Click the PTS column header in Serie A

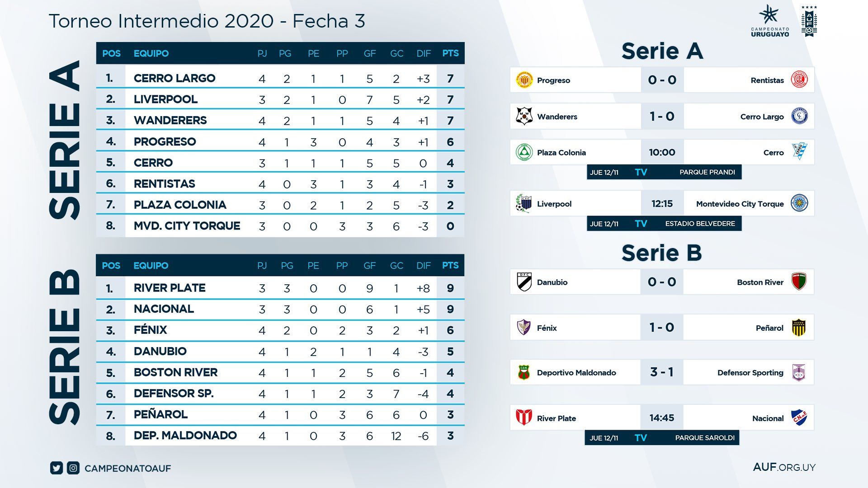[x=450, y=53]
